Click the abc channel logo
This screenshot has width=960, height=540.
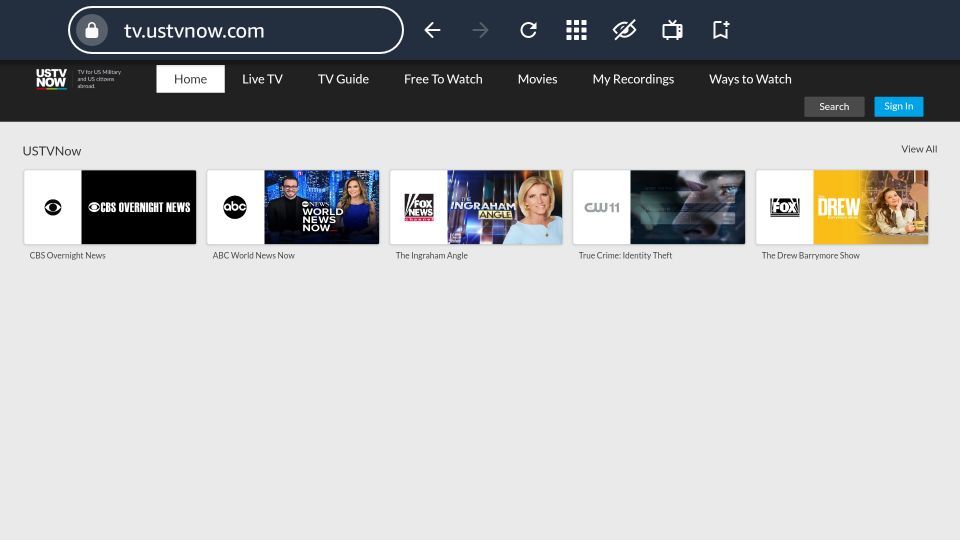click(x=235, y=207)
